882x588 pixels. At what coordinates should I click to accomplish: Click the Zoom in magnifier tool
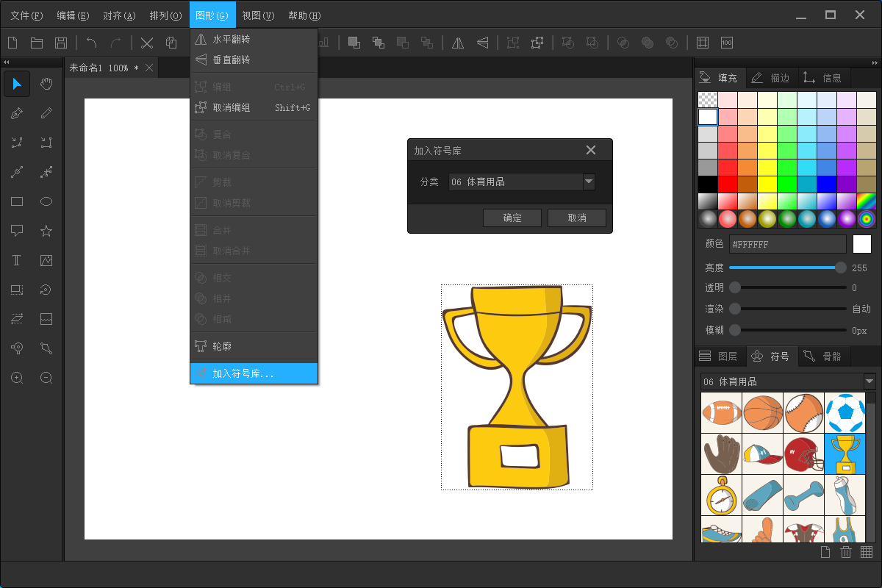tap(17, 378)
